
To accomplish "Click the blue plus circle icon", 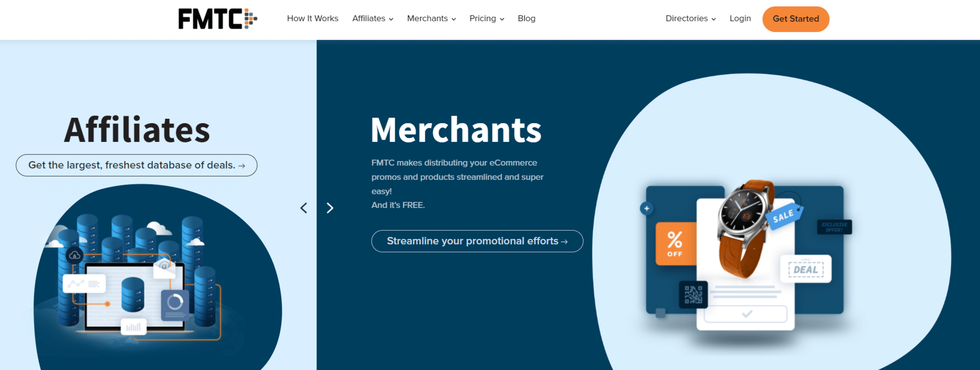I will point(646,208).
